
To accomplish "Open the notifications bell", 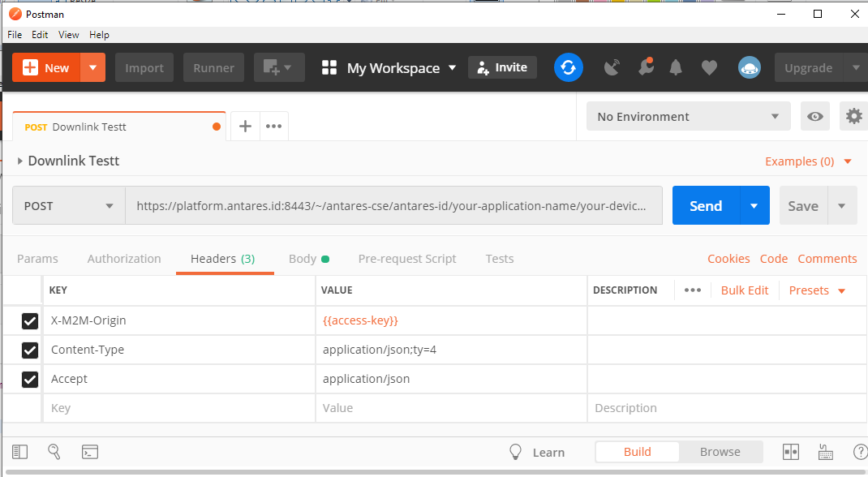I will (676, 68).
